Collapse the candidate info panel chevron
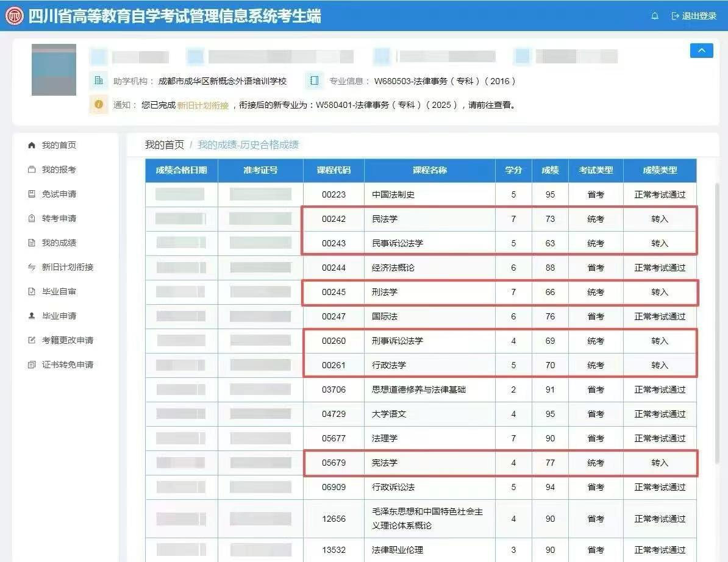 click(701, 51)
